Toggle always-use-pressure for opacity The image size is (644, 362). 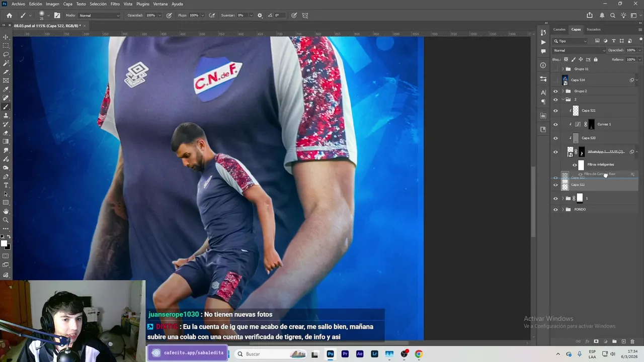click(169, 16)
